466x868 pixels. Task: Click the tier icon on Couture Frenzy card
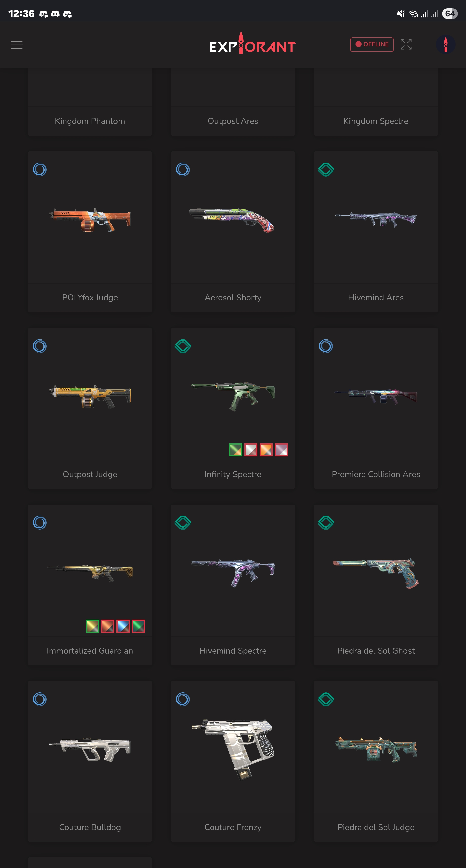pyautogui.click(x=183, y=699)
